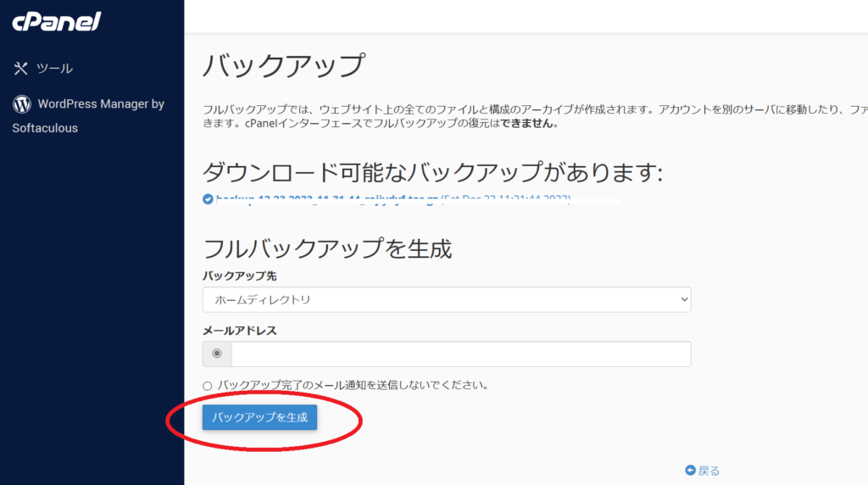Click the wrench tools icon in sidebar
This screenshot has height=485, width=868.
[x=21, y=69]
